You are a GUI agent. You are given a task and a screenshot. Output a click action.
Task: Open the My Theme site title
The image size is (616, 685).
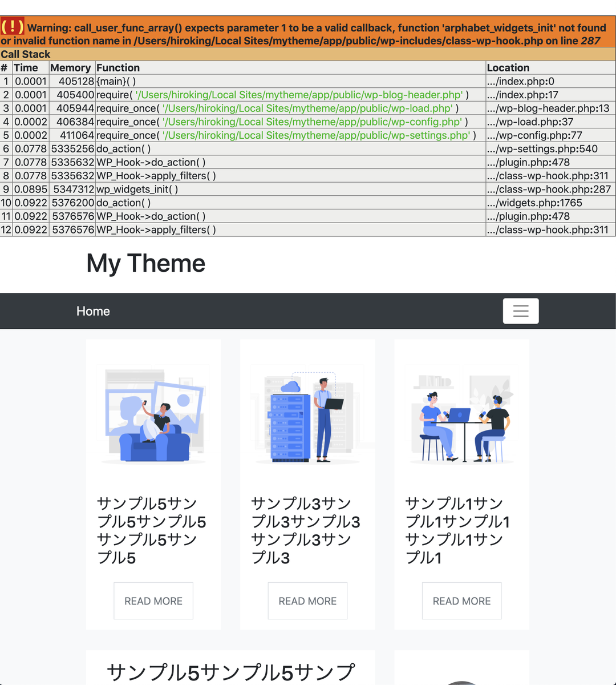[x=146, y=263]
